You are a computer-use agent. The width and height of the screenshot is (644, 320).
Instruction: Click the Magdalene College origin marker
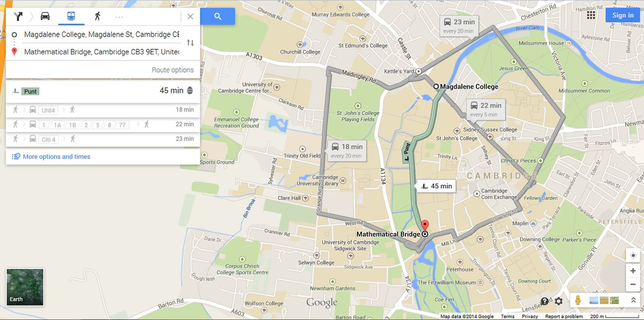[x=436, y=86]
